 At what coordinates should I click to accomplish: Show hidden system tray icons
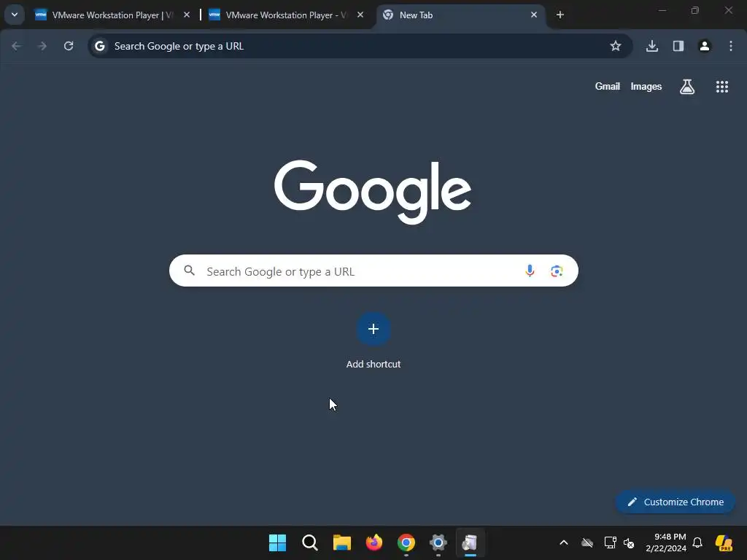click(564, 542)
